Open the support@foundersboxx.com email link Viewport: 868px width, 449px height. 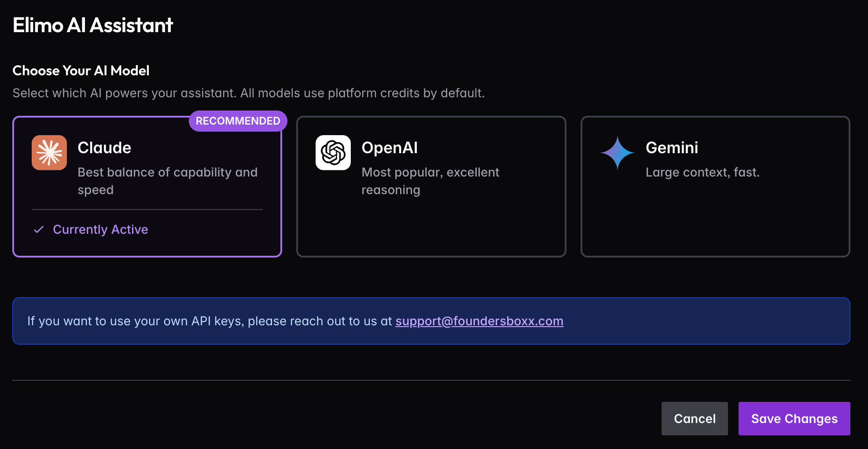tap(479, 321)
